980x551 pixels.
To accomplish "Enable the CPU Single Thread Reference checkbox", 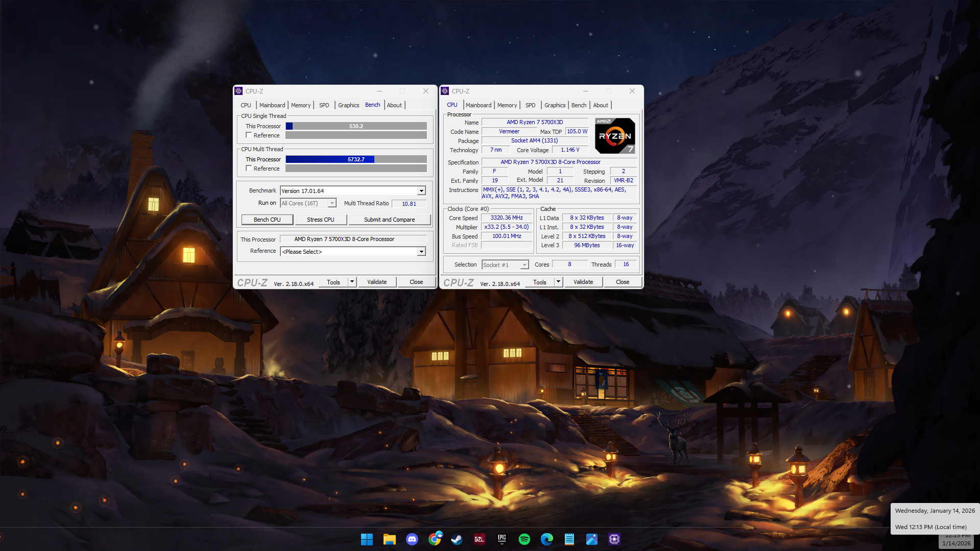I will click(x=249, y=135).
